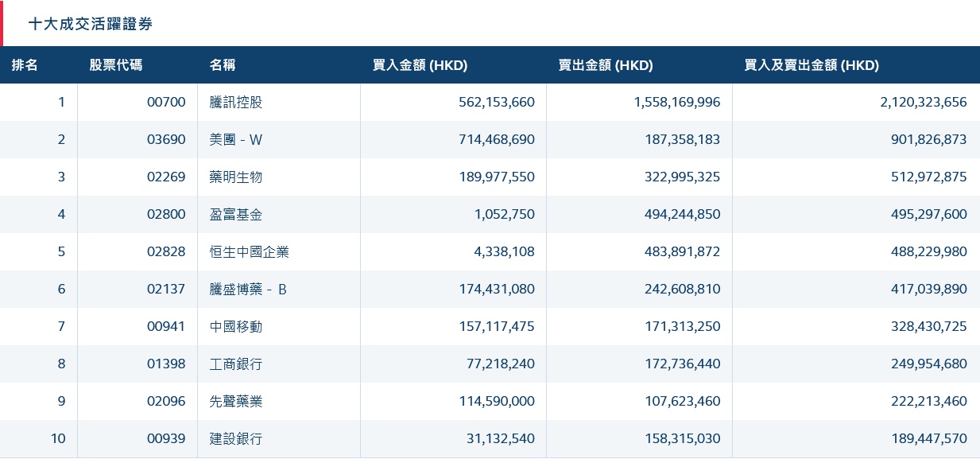Click total 189,447,570
980x459 pixels.
click(929, 438)
